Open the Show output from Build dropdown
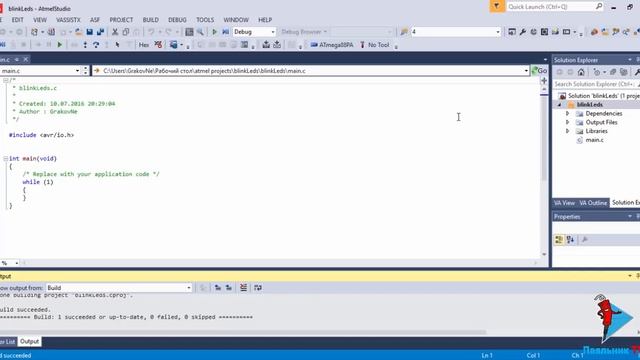The width and height of the screenshot is (640, 360). [x=119, y=288]
